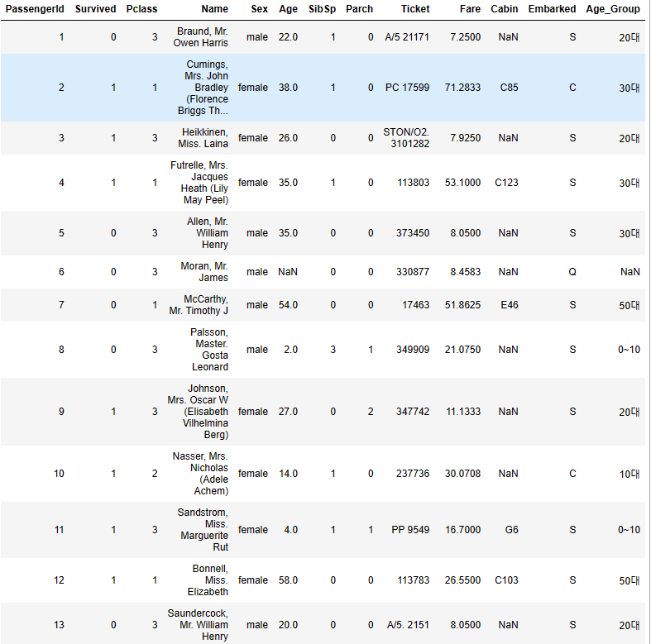This screenshot has height=644, width=651.
Task: Click the Embarked value Q for Moran
Action: pyautogui.click(x=572, y=272)
